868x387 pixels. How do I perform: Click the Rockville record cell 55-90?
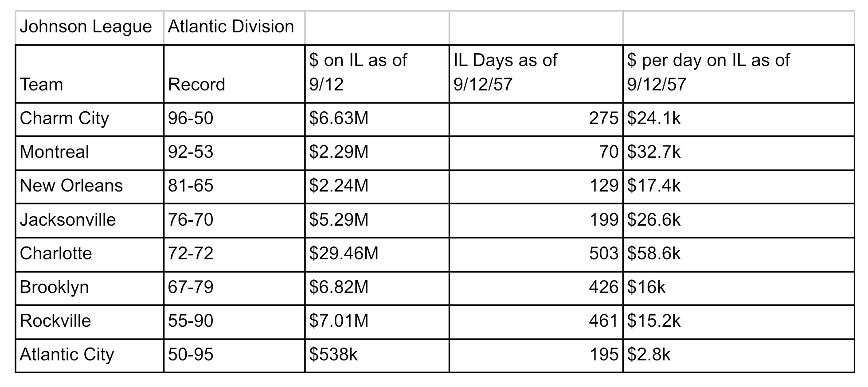click(x=235, y=322)
